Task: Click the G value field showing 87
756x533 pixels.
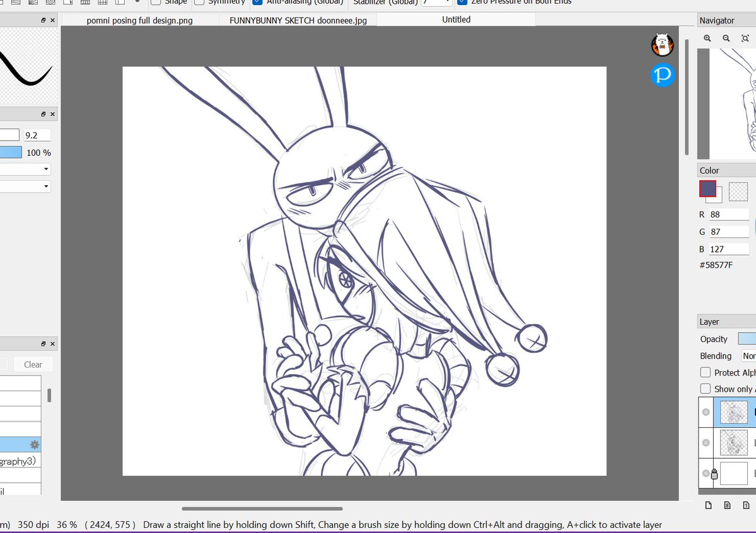Action: click(729, 232)
